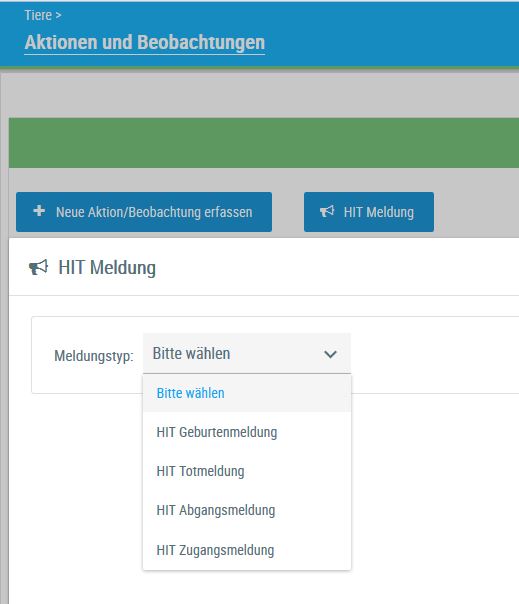
Task: Click the megaphone icon on HIT Meldung button
Action: (x=327, y=211)
